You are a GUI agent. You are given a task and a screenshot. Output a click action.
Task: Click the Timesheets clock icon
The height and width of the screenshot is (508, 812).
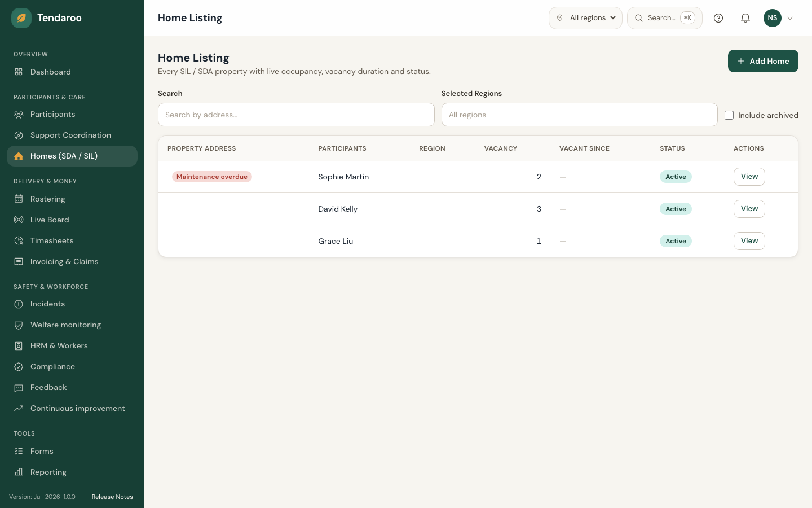[x=19, y=240]
